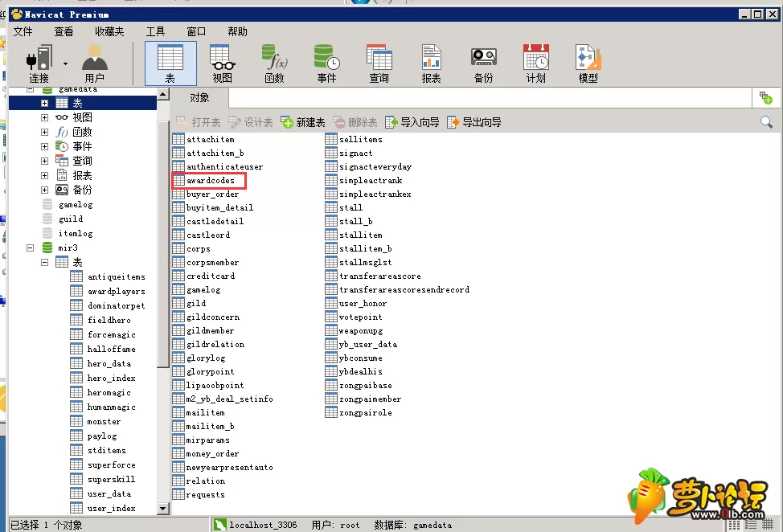This screenshot has height=532, width=783.
Task: Expand the gamedata 表 node
Action: 44,104
